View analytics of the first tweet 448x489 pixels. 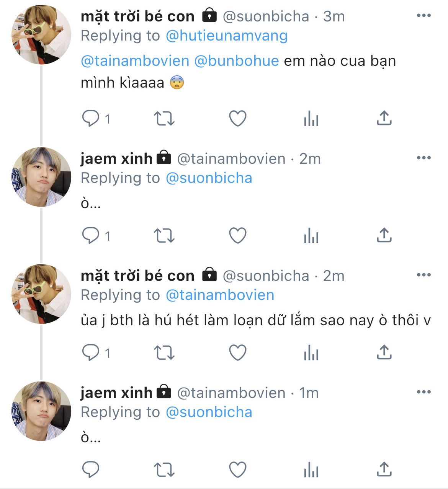pyautogui.click(x=311, y=119)
